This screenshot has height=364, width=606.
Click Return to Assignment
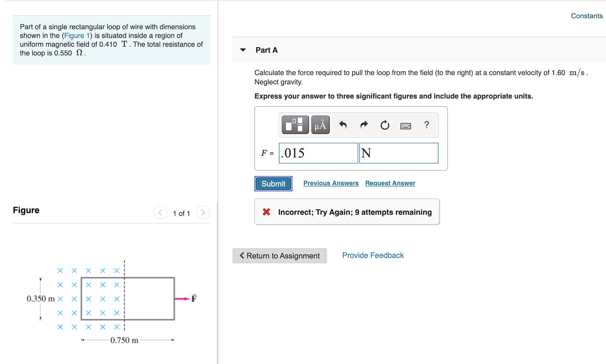[279, 256]
